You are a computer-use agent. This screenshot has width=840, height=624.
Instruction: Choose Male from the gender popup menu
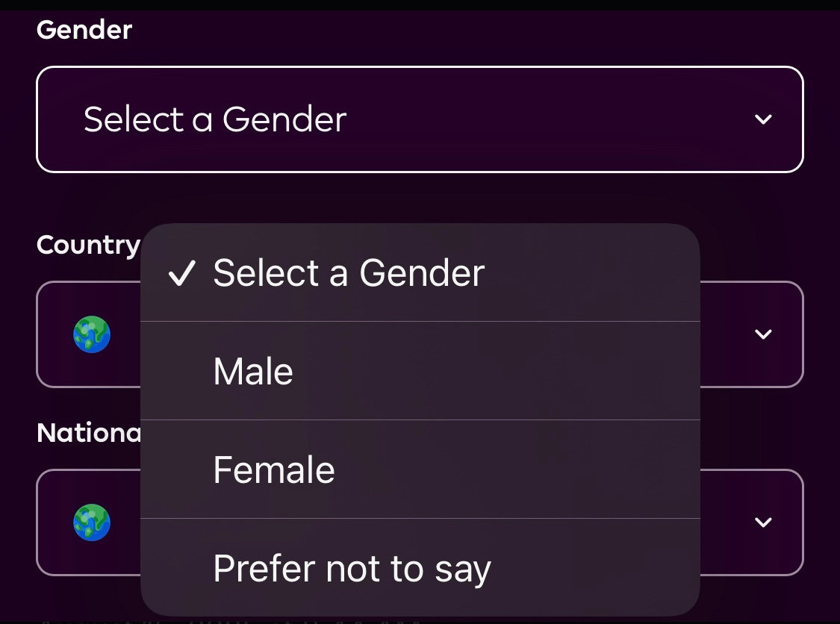(420, 371)
